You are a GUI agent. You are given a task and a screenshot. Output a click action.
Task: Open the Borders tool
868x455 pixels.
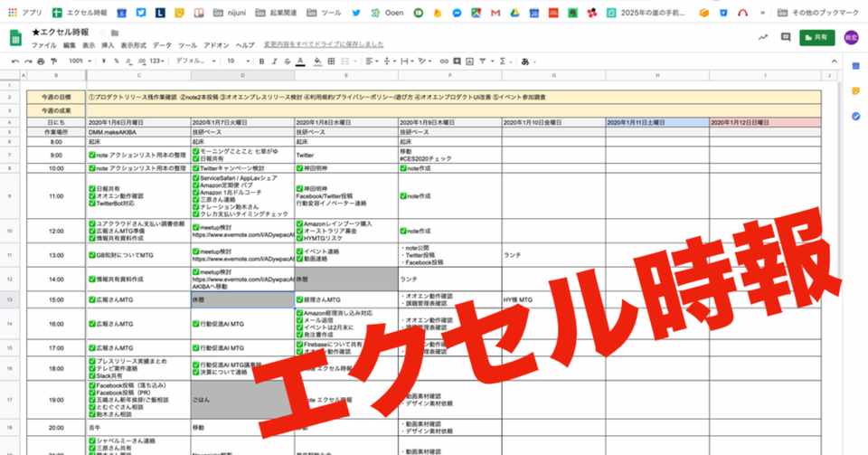click(331, 62)
